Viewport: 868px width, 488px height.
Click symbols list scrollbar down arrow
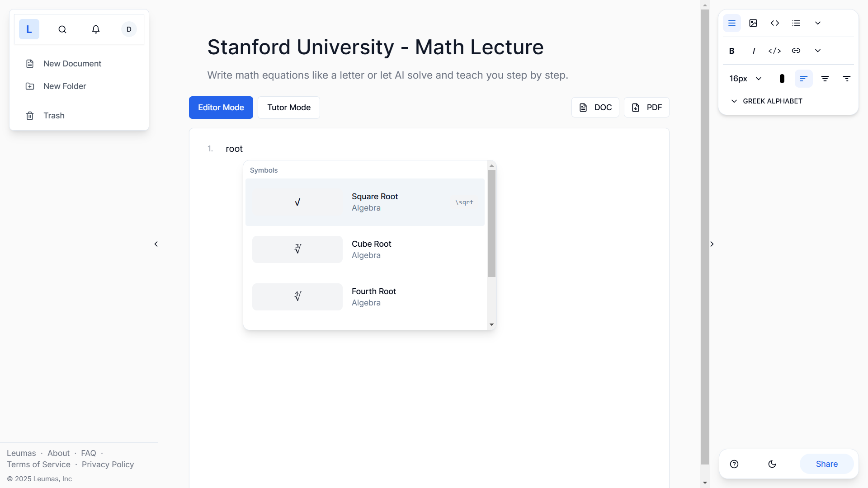point(491,324)
